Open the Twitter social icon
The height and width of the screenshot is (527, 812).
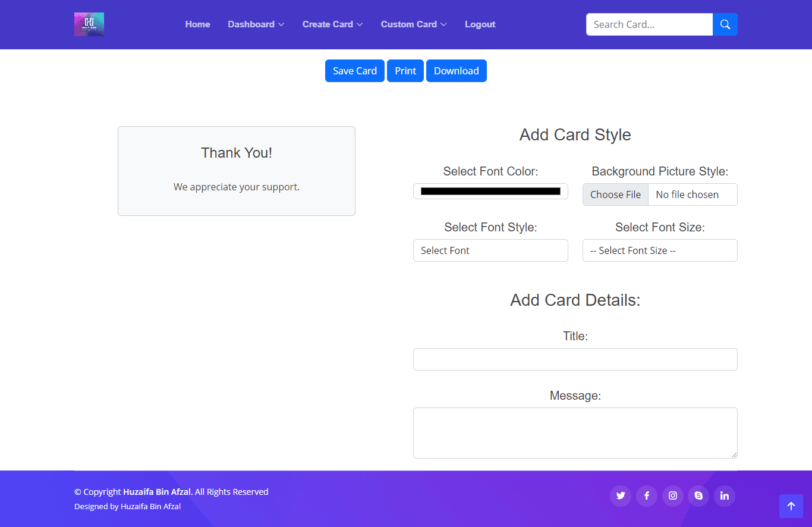[x=621, y=496]
